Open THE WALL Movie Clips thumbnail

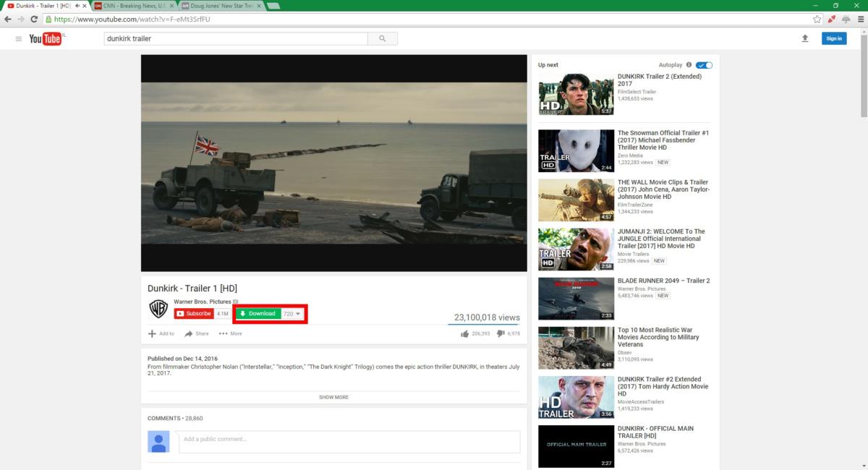[x=576, y=200]
